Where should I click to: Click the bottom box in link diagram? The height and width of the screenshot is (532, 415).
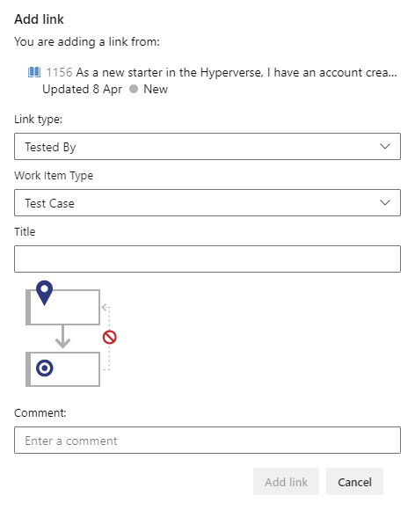pos(62,369)
